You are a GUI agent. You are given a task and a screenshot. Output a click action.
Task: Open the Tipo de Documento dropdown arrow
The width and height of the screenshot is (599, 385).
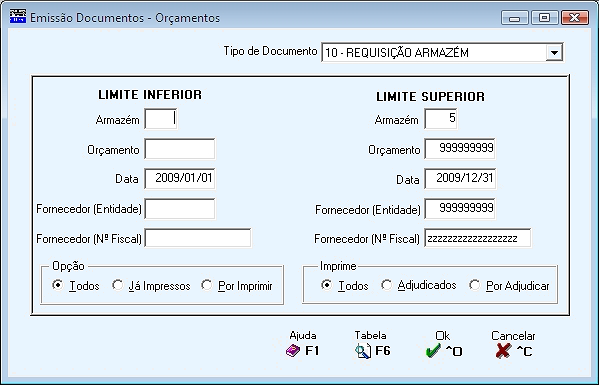coord(554,52)
